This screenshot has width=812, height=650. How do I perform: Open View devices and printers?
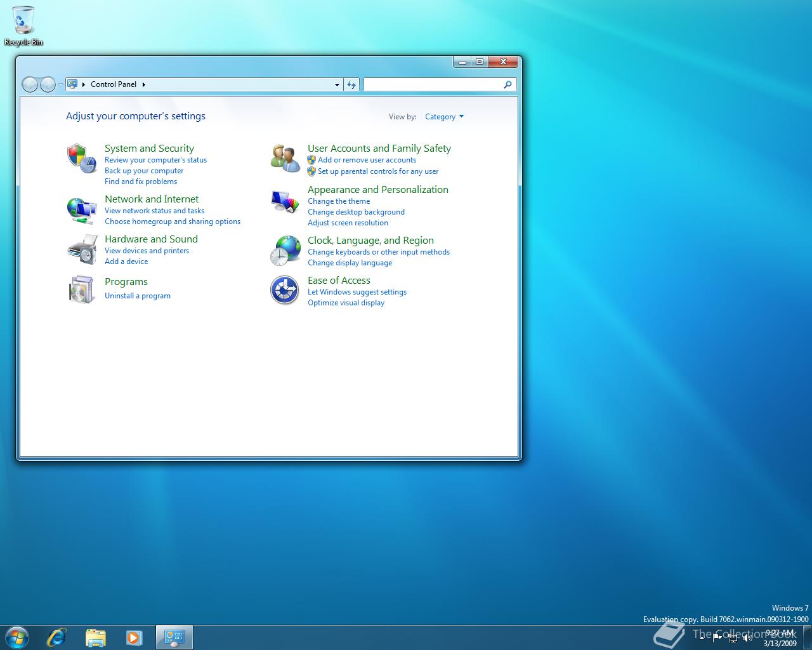coord(147,251)
